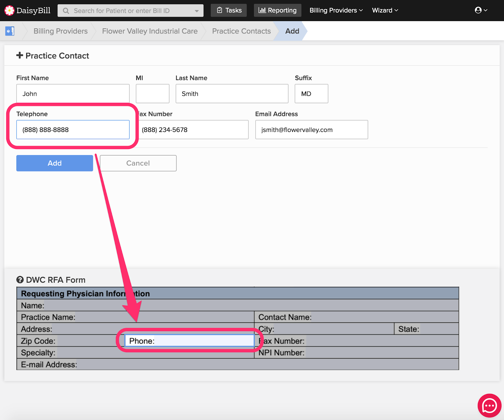Image resolution: width=504 pixels, height=420 pixels.
Task: Expand the Wizard dropdown menu
Action: (385, 10)
